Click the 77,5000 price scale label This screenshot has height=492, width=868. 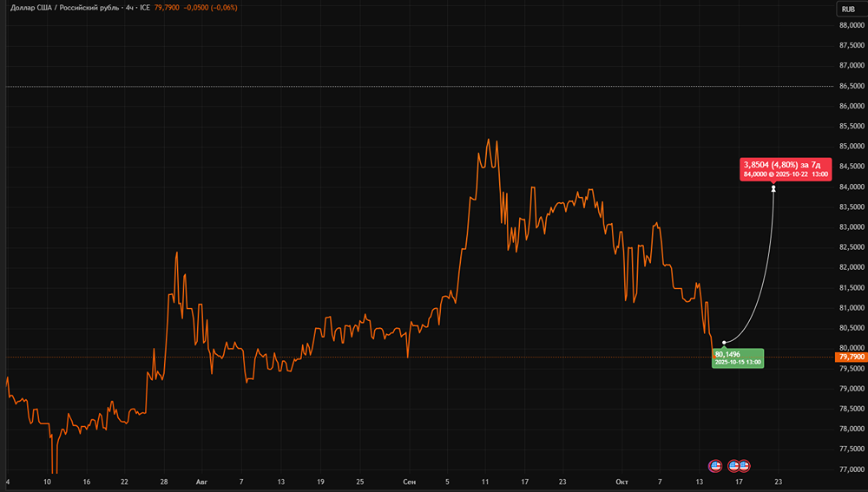click(x=852, y=449)
